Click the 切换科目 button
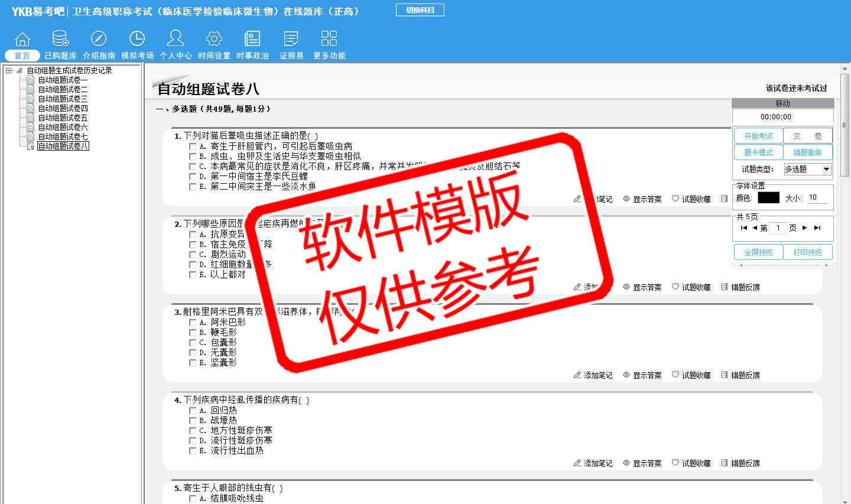This screenshot has width=851, height=504. 420,10
